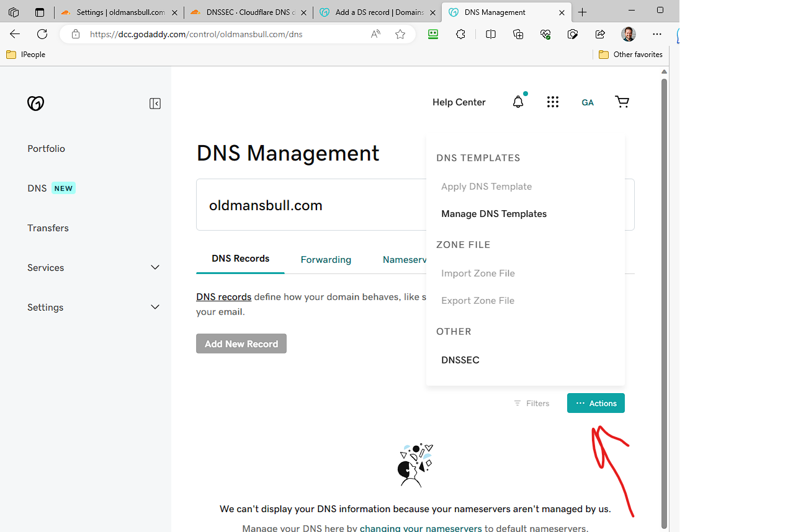Click the browser refresh button
The image size is (793, 532).
point(42,34)
